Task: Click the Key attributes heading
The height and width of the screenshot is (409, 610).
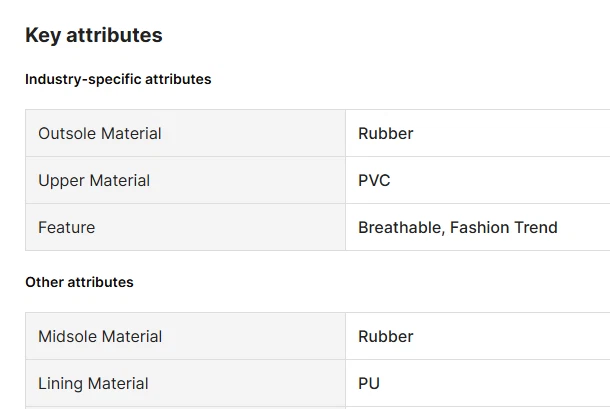Action: [x=93, y=35]
